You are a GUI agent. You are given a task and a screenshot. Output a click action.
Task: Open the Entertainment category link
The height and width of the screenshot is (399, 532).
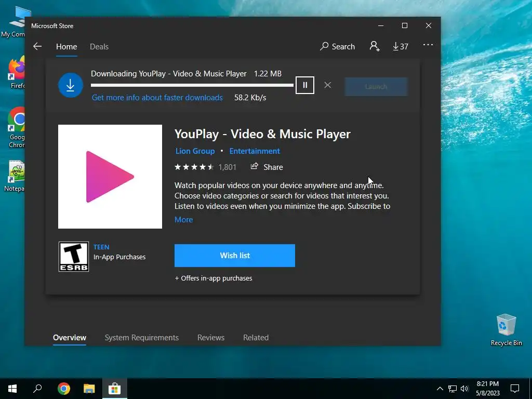(255, 151)
